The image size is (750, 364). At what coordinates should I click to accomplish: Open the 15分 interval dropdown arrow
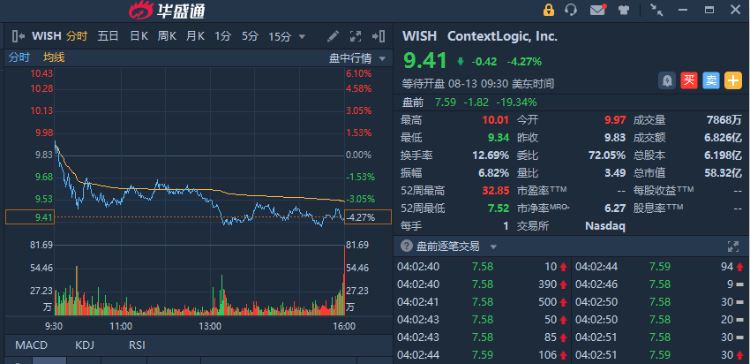pyautogui.click(x=302, y=36)
